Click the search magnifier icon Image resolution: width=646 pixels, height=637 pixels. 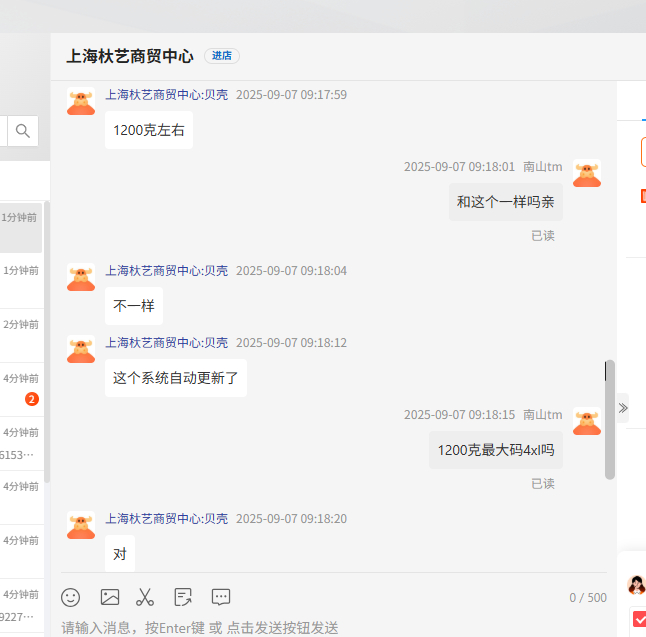tap(23, 130)
